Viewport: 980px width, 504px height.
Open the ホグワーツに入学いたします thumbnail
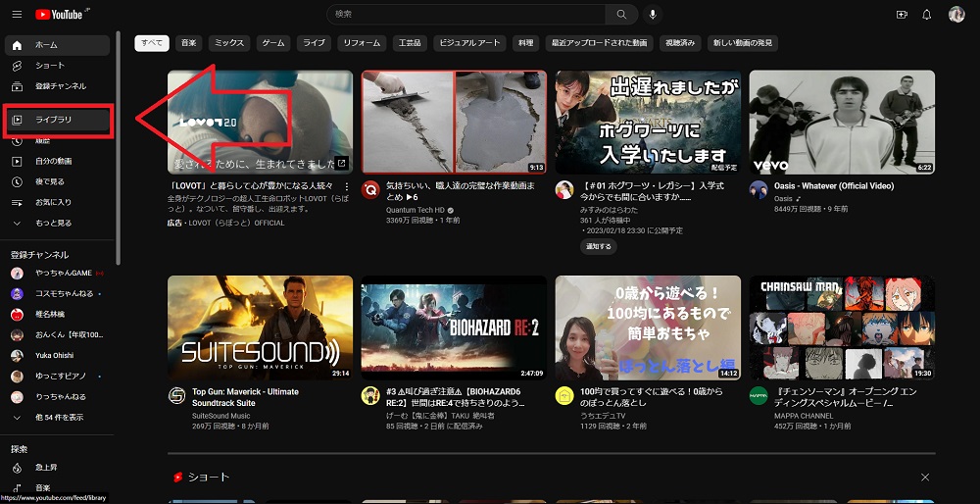click(x=648, y=122)
